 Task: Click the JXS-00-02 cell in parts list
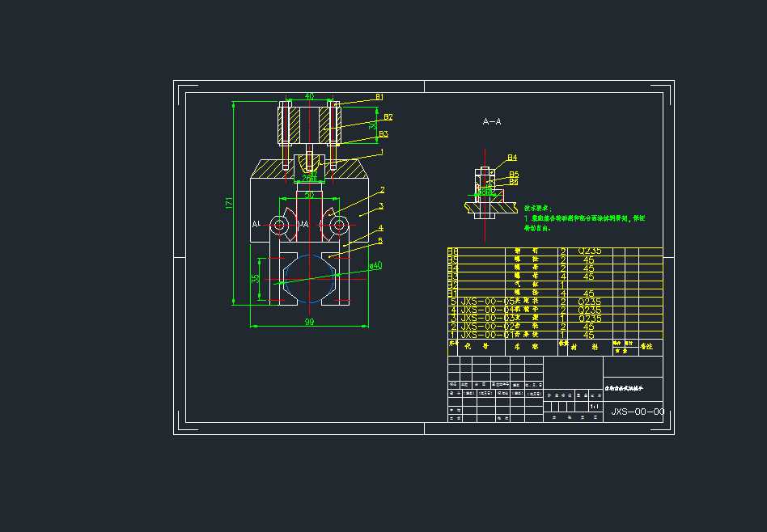click(487, 327)
